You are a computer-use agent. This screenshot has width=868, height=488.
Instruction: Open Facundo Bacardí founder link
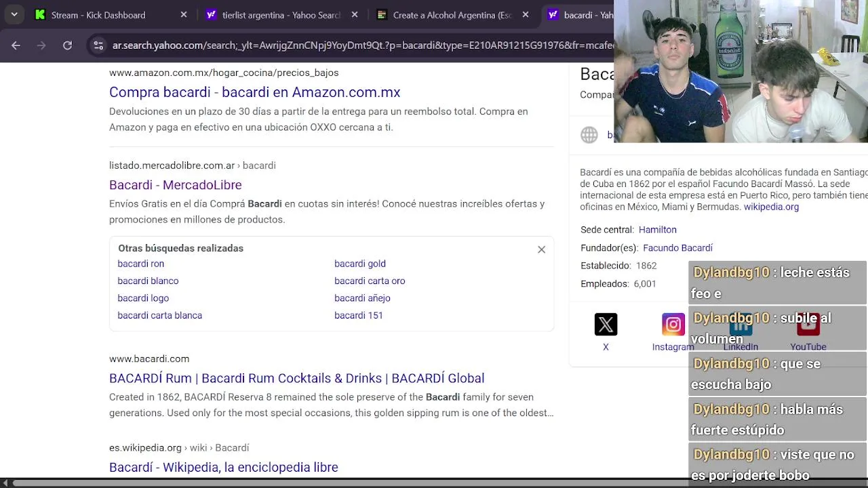pyautogui.click(x=677, y=248)
